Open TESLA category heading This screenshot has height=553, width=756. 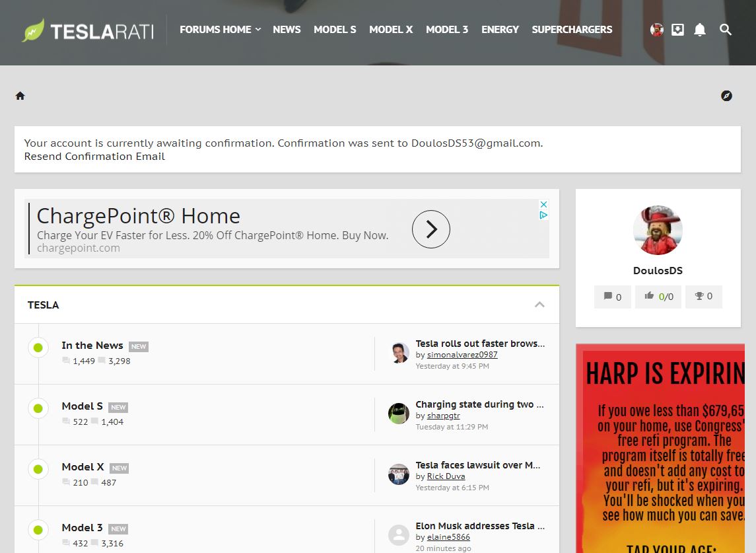pos(44,305)
